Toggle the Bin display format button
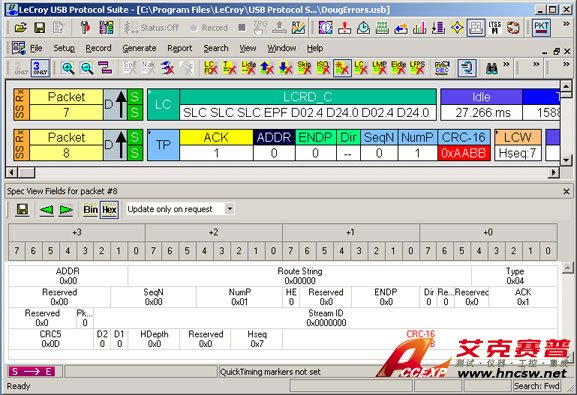Screen dimensions: 577x395 [x=91, y=210]
